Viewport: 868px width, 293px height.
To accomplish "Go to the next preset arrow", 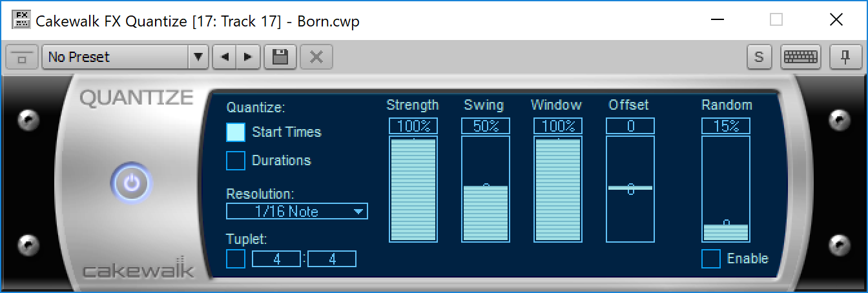I will pyautogui.click(x=248, y=57).
